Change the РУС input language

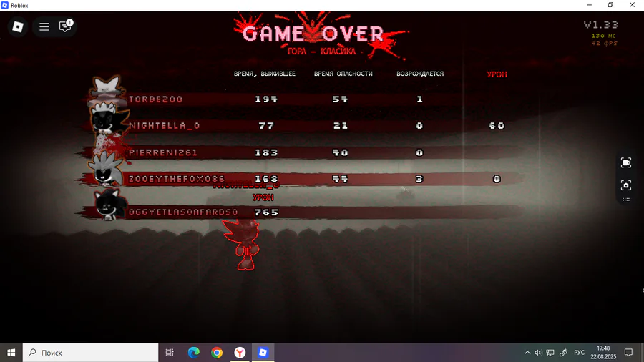point(579,353)
